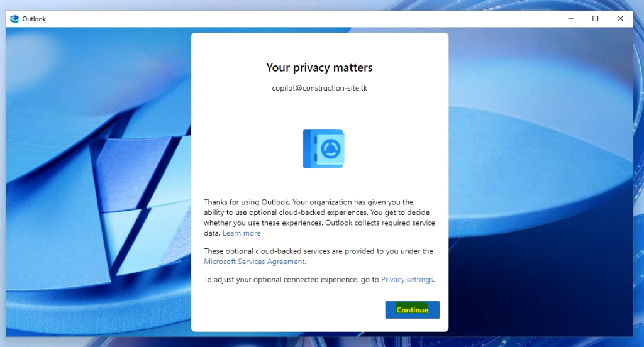644x347 pixels.
Task: Click the email copilot@construction-site.tk
Action: point(319,88)
